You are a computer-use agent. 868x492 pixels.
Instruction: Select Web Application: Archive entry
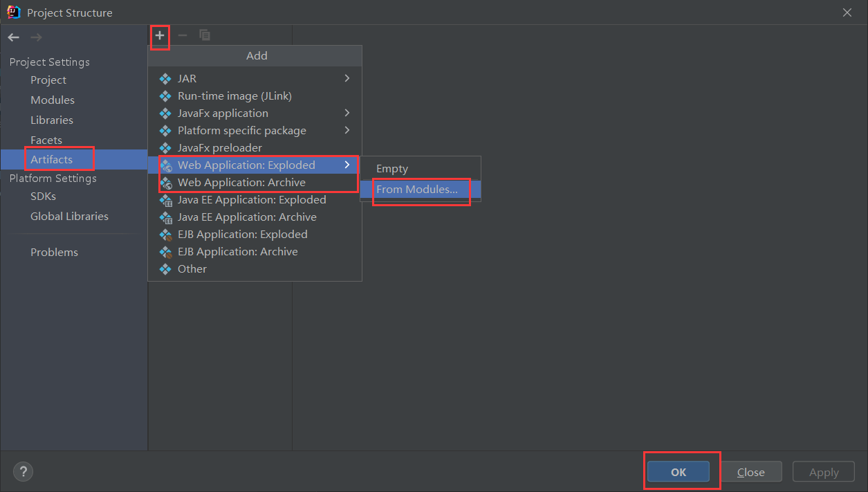pyautogui.click(x=241, y=183)
